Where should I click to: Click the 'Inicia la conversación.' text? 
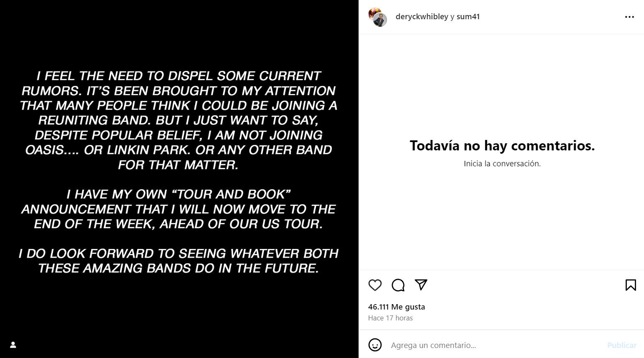coord(502,164)
